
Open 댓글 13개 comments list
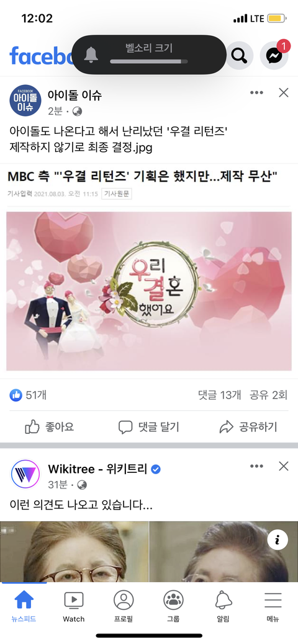point(219,395)
